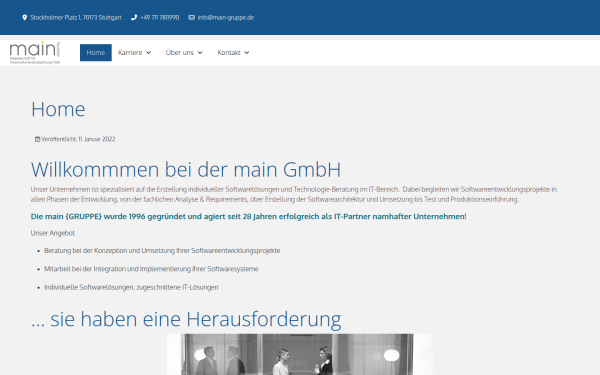Expand the Über uns dropdown chevron
600x375 pixels.
pos(200,53)
